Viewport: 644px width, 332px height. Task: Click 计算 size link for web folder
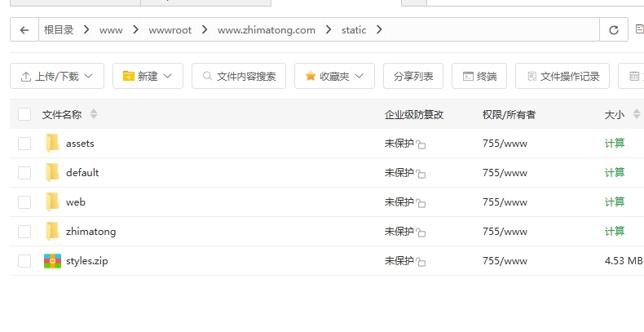(615, 202)
